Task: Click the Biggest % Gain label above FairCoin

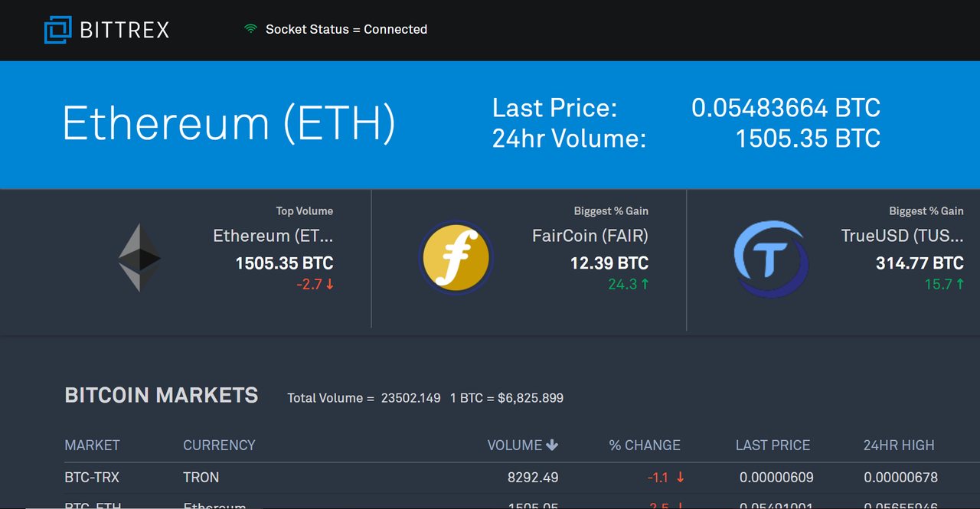Action: tap(611, 211)
